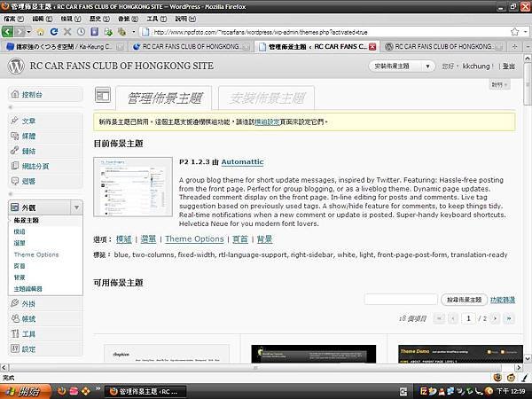Open the 檢視 View menu
The image size is (532, 399).
[x=71, y=19]
